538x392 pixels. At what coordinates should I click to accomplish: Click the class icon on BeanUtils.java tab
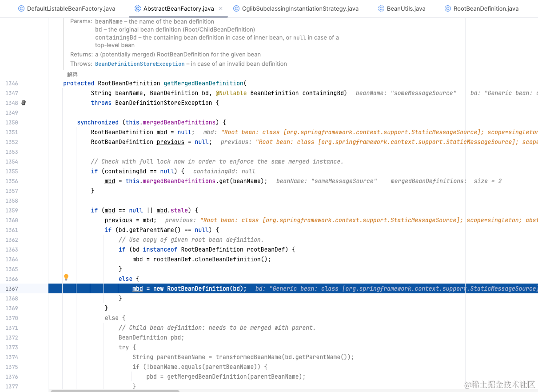click(x=381, y=8)
